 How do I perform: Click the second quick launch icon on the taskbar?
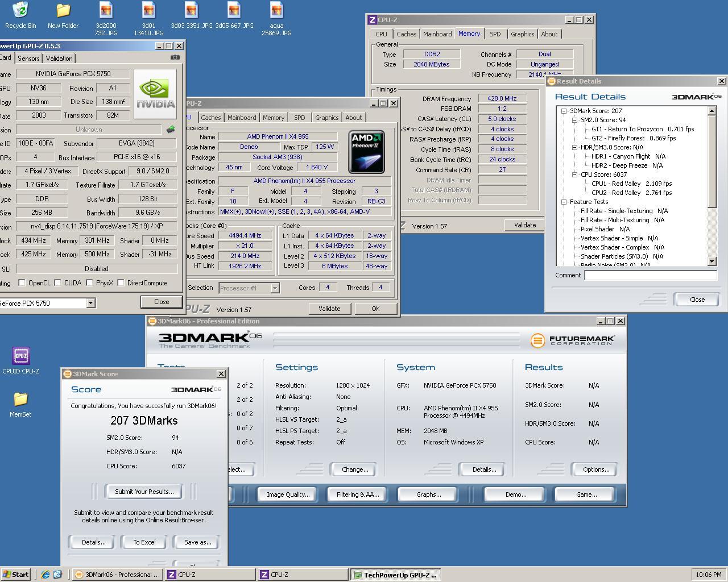57,575
